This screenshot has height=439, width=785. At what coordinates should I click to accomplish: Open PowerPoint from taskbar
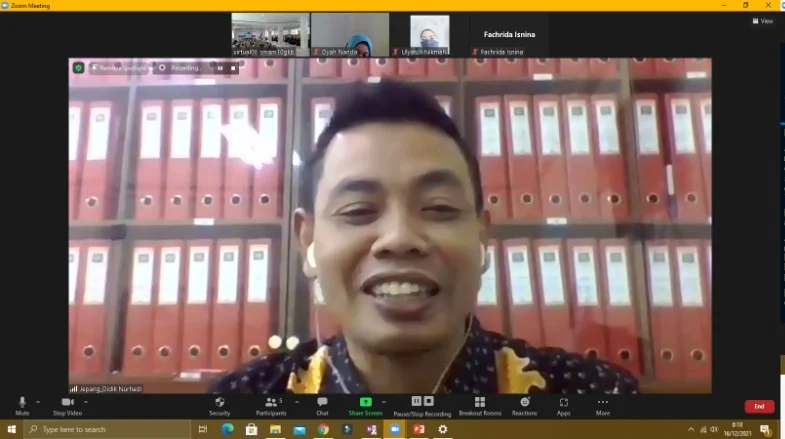[x=419, y=429]
